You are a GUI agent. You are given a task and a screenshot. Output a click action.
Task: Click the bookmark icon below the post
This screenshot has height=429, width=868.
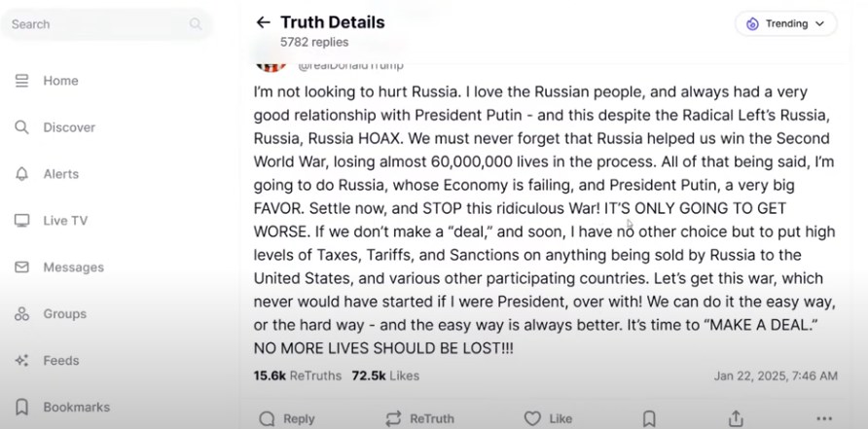pos(649,418)
